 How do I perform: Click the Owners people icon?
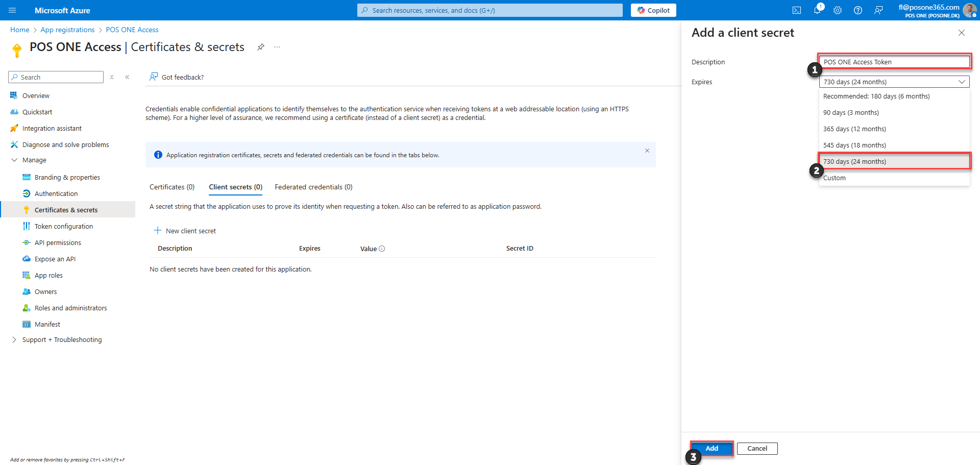(x=27, y=291)
